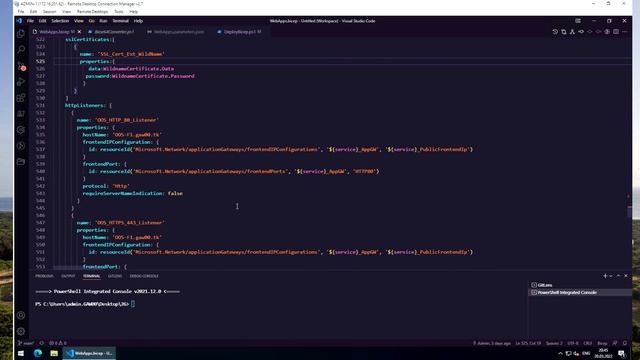Open VS Code Run menu
The image size is (640, 360).
coord(103,21)
